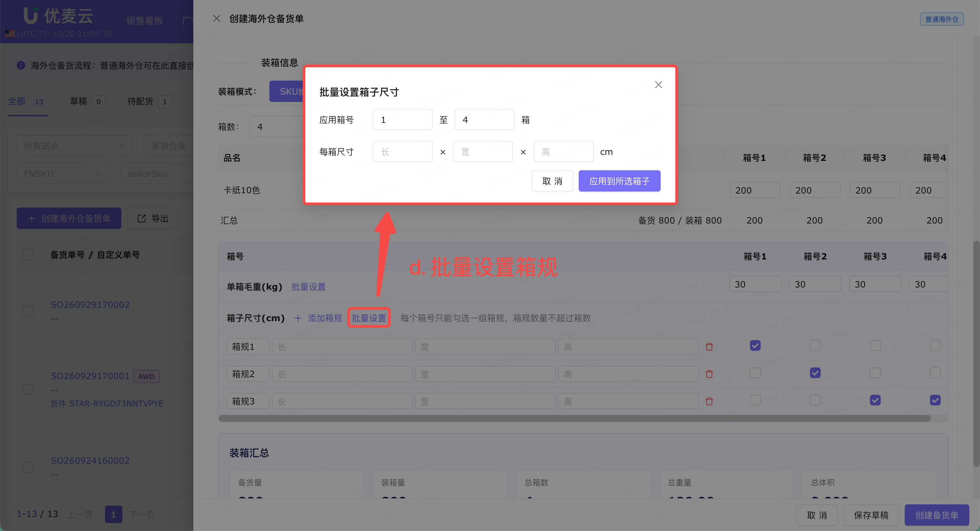
Task: Uncheck 箱规3 for 箱号4
Action: pyautogui.click(x=935, y=400)
